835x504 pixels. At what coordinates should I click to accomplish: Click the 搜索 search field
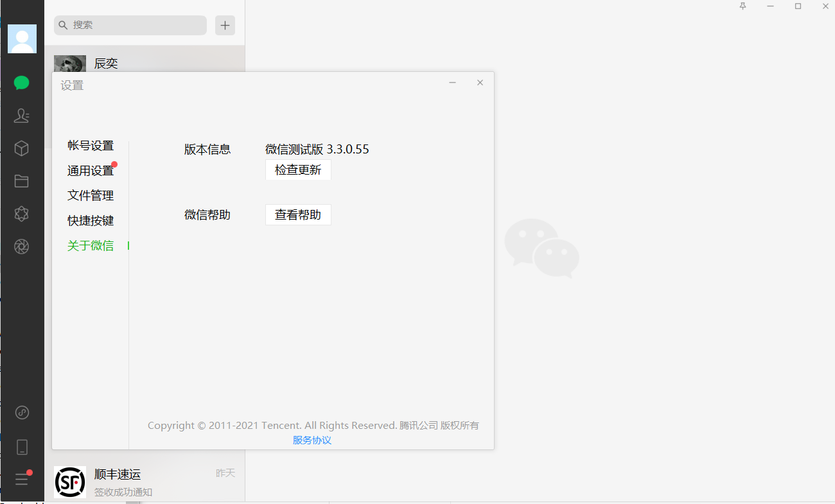coord(130,25)
